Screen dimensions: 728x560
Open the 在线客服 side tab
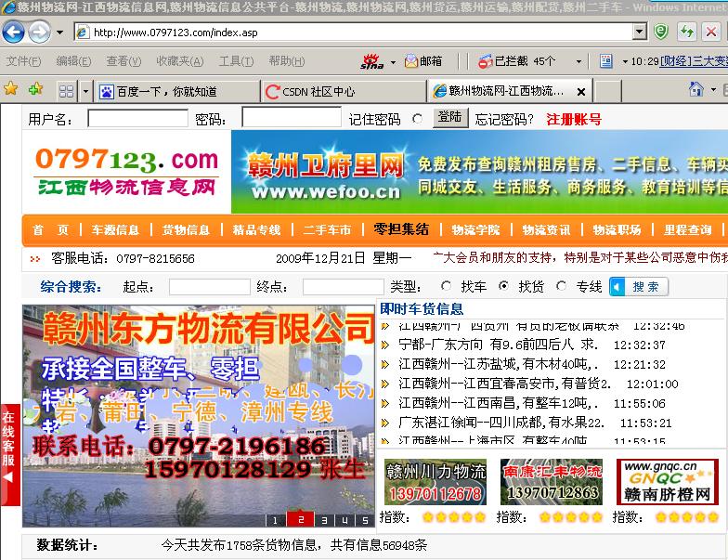pos(9,455)
